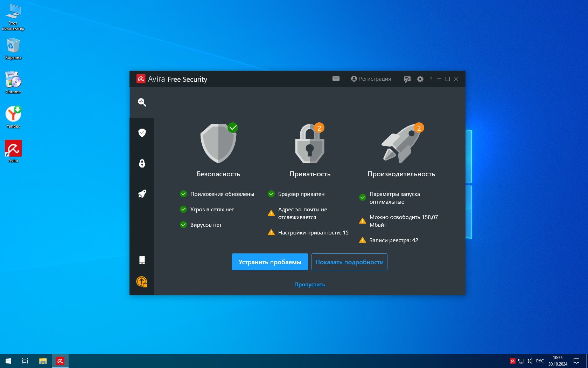Click the warning icon beside privacy settings: 15
This screenshot has height=368, width=588.
271,232
